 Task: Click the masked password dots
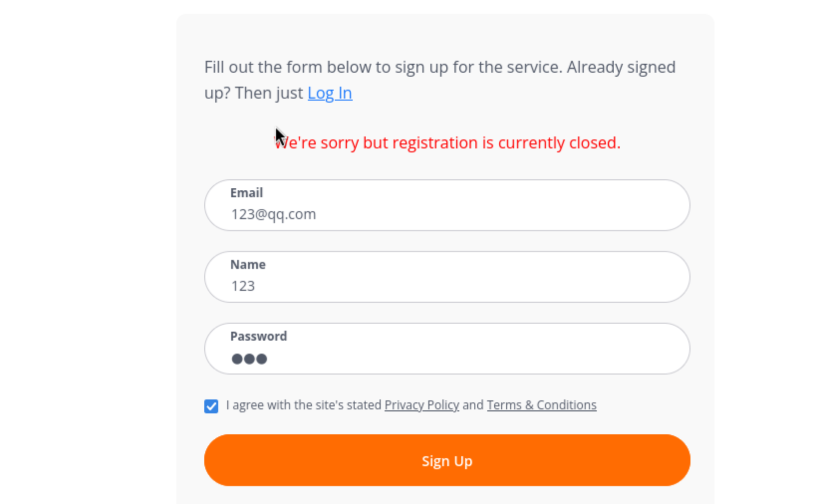click(x=249, y=359)
